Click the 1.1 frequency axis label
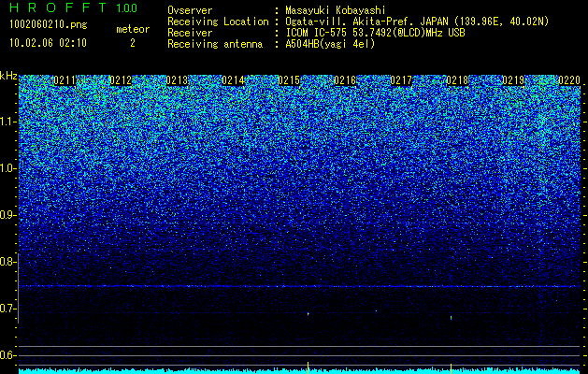 click(x=7, y=122)
